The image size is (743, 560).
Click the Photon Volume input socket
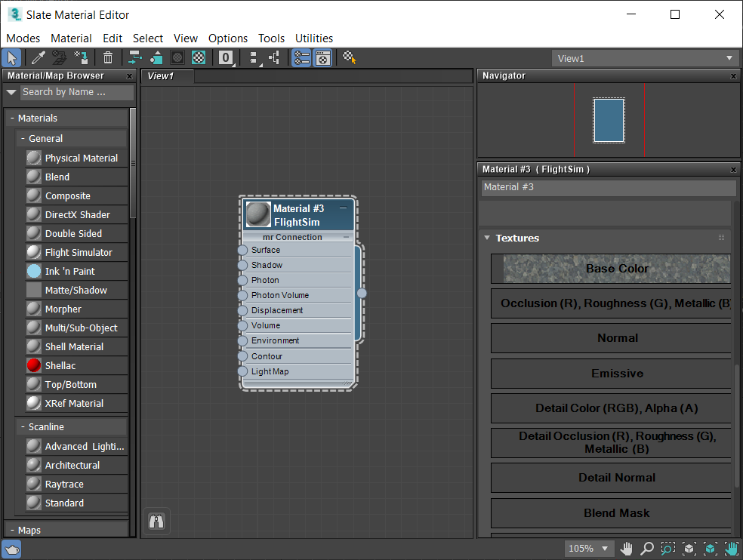(x=242, y=296)
